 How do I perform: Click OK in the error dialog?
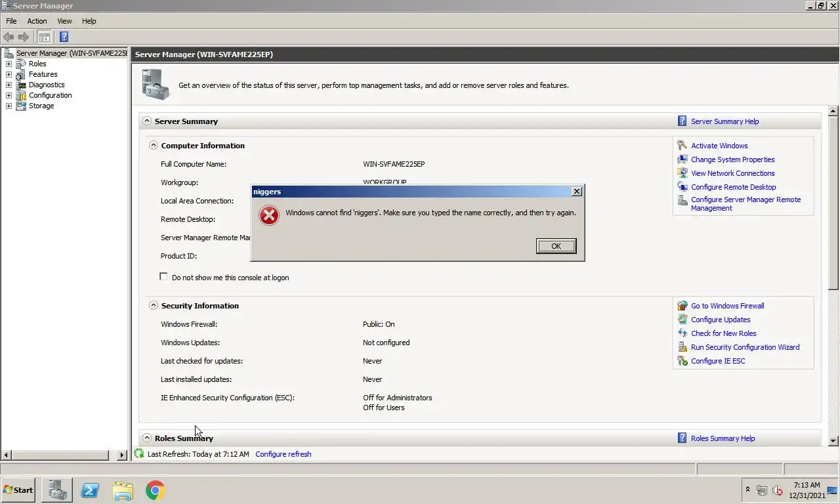[x=556, y=246]
